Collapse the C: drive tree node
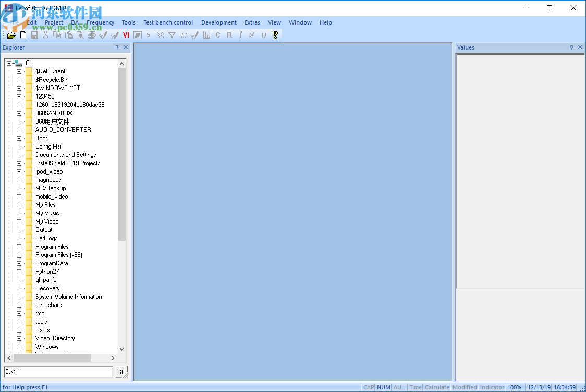 (x=9, y=63)
